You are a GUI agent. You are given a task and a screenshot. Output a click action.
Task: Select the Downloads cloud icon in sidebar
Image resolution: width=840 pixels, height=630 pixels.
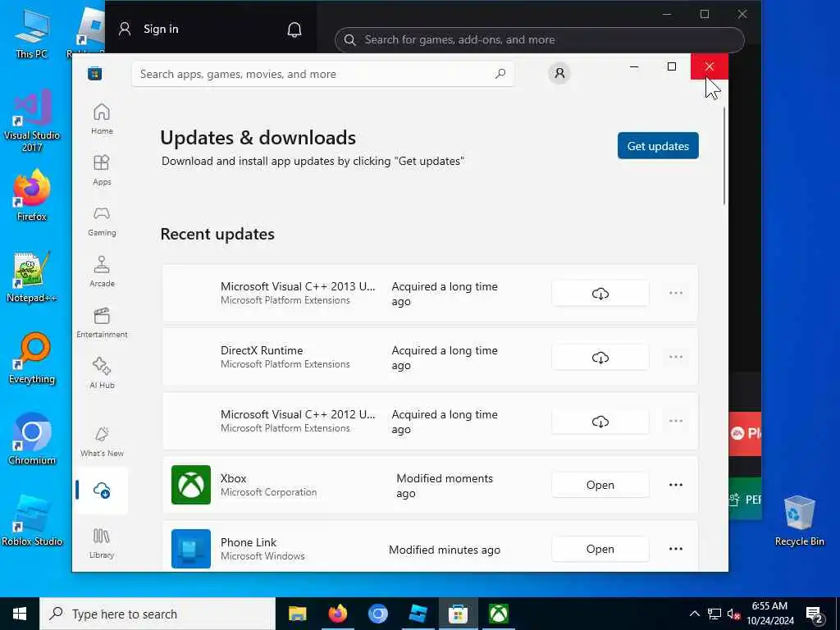click(x=102, y=491)
